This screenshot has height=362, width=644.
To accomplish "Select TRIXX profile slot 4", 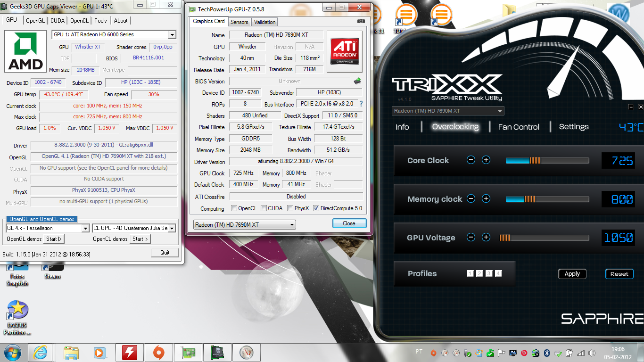I will coord(498,273).
